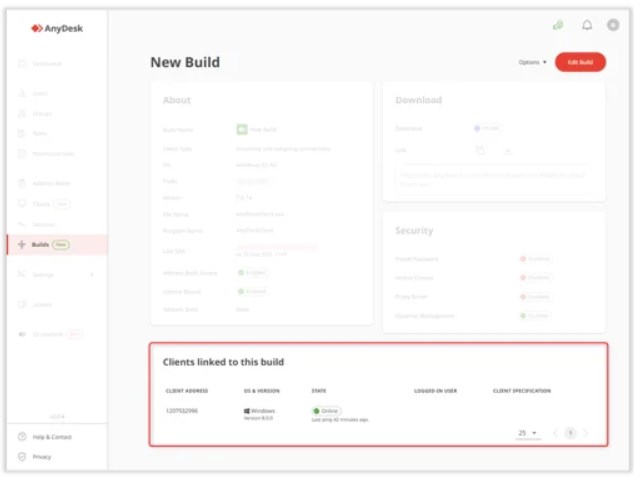This screenshot has height=477, width=634.
Task: Click the Enabled badge for Address Book Access
Action: coord(253,273)
